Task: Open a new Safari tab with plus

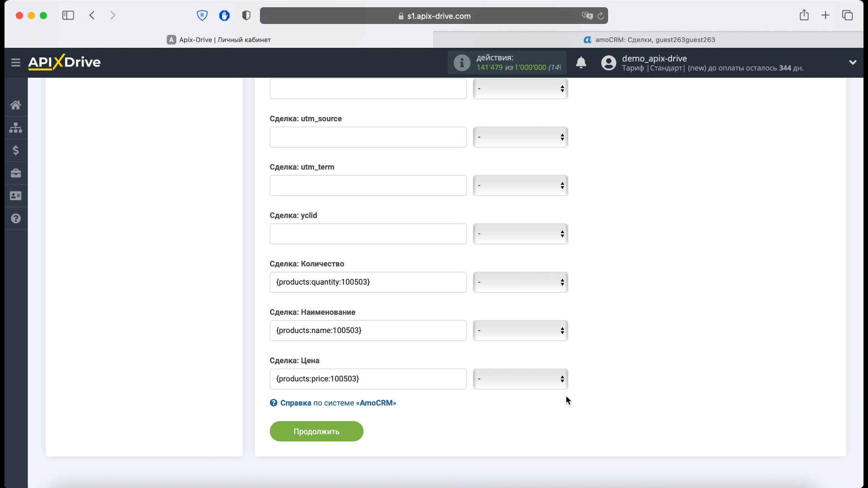Action: pos(826,15)
